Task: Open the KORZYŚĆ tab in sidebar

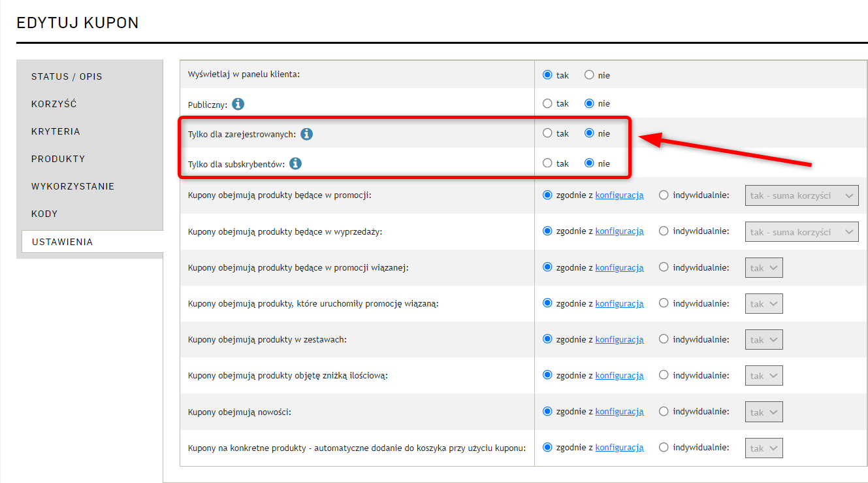Action: coord(54,104)
